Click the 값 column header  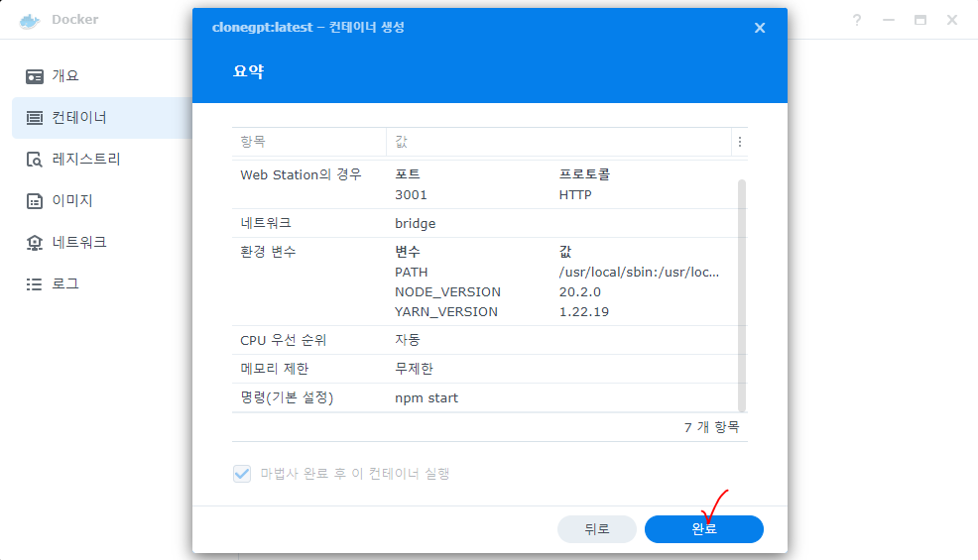558,142
